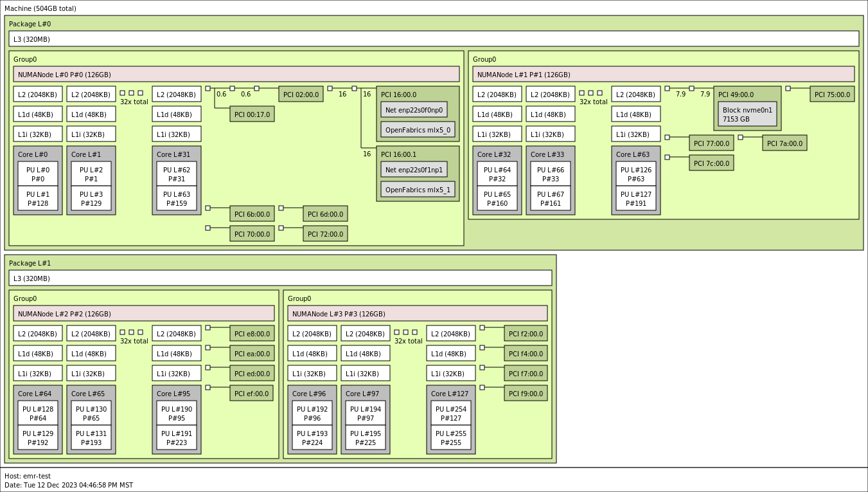This screenshot has height=492, width=868.
Task: Select the PCI 00:17.0 device box
Action: point(252,114)
